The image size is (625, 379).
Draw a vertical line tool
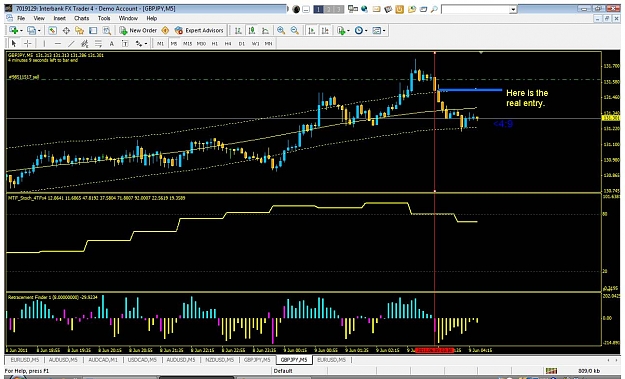44,43
